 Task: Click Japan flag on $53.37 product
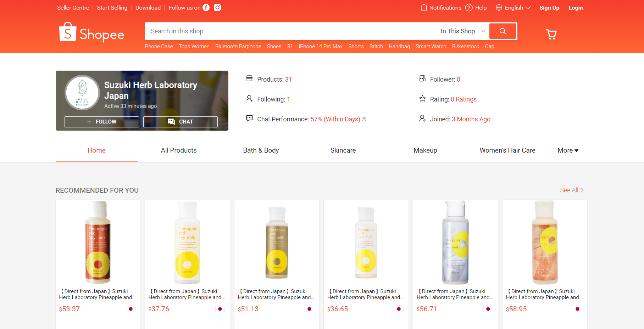point(131,309)
